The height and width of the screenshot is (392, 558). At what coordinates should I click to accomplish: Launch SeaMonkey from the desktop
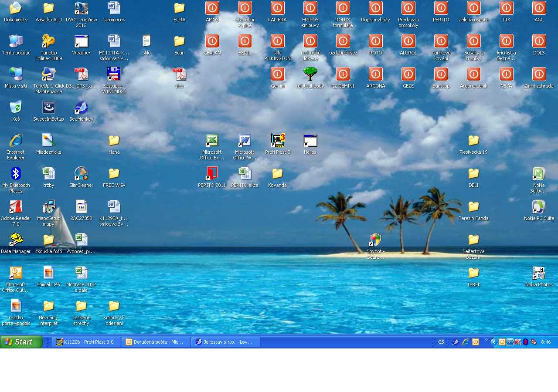81,108
